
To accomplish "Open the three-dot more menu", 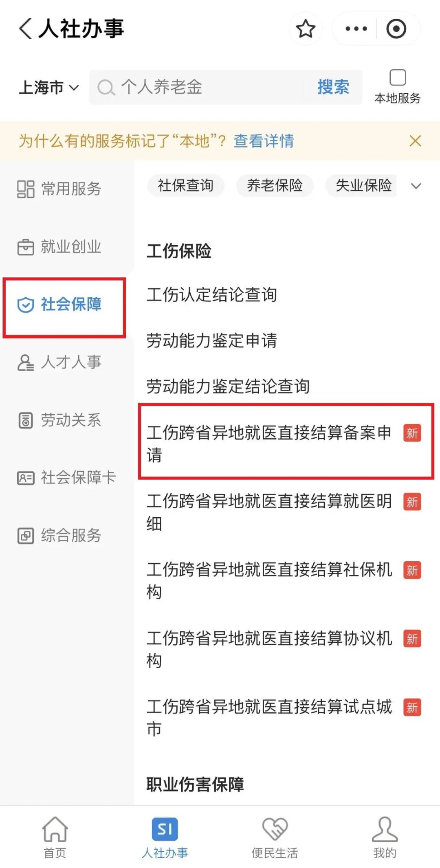I will [356, 29].
